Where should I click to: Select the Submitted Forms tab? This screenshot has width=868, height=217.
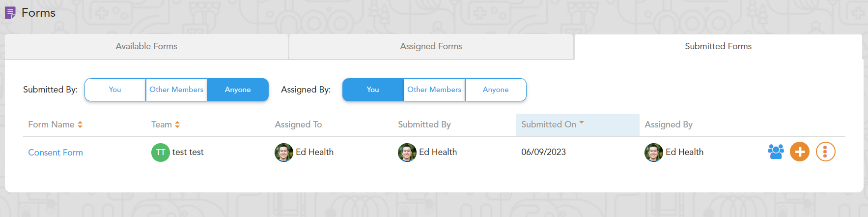[718, 46]
